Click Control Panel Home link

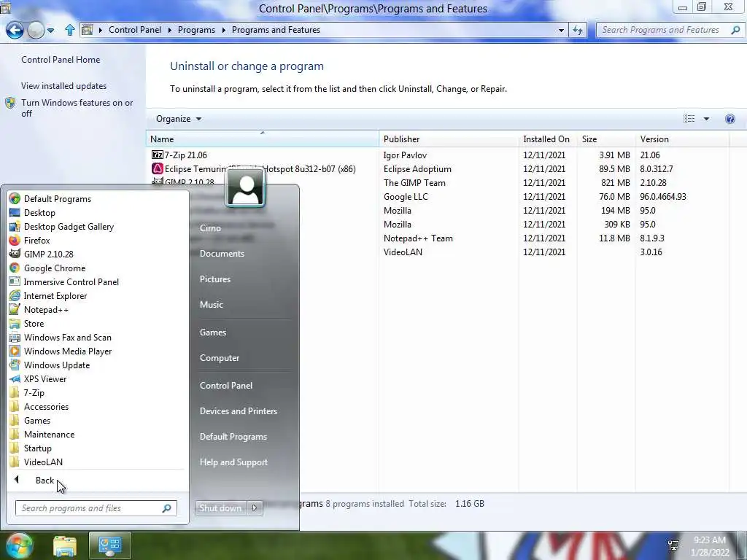[61, 60]
